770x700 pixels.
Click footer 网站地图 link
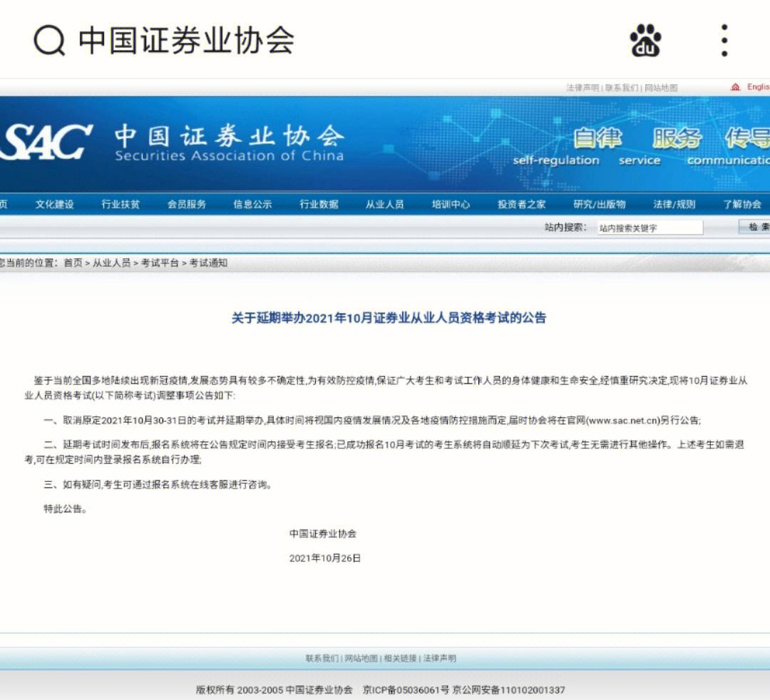tap(361, 658)
